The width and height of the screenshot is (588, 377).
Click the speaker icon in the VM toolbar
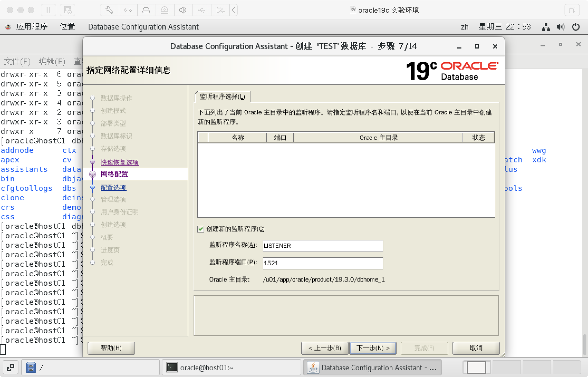[183, 10]
